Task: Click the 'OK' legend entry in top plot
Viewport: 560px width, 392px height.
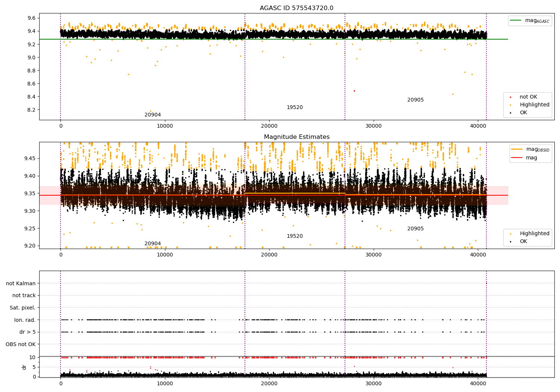Action: pos(523,113)
